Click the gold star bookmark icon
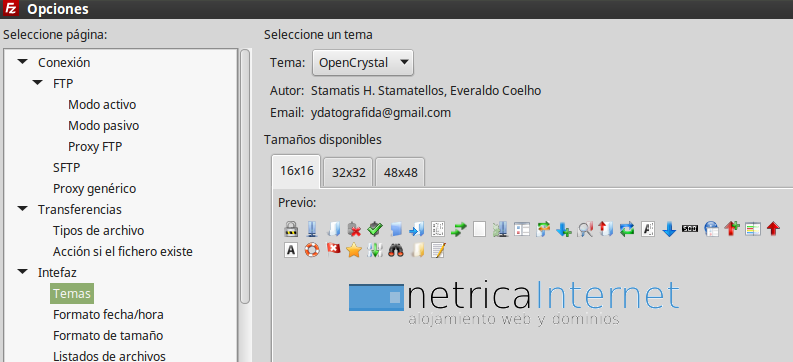 354,250
